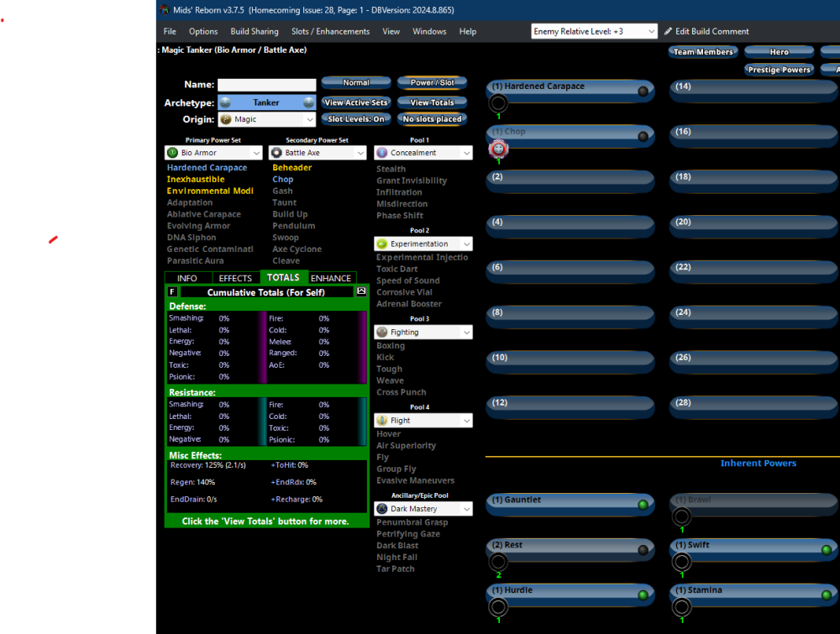Click the F icon beside Cumulative Totals

click(173, 291)
